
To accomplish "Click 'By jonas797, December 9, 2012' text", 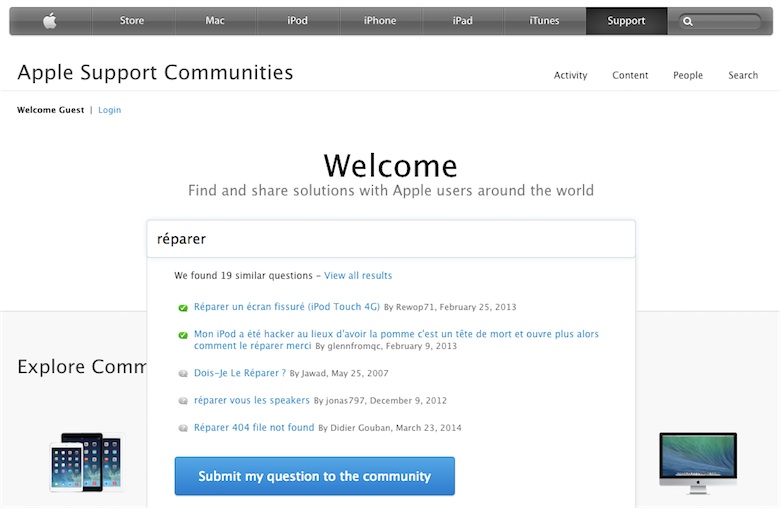I will click(380, 401).
